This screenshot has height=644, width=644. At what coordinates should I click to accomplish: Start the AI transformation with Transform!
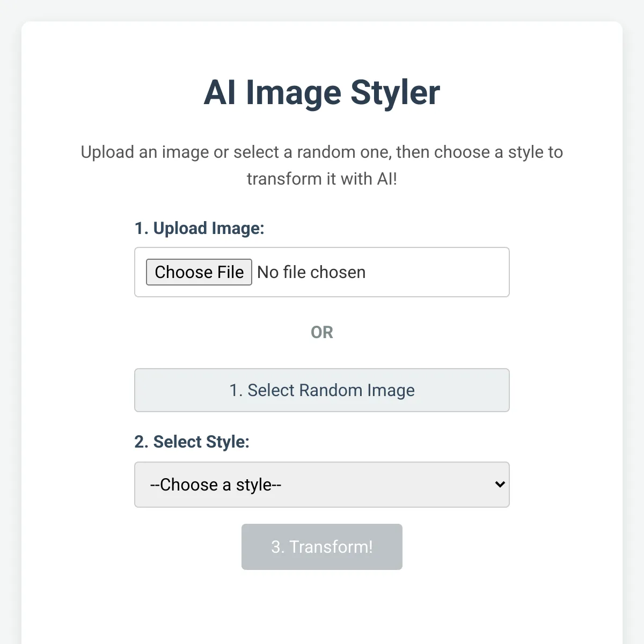[x=322, y=547]
